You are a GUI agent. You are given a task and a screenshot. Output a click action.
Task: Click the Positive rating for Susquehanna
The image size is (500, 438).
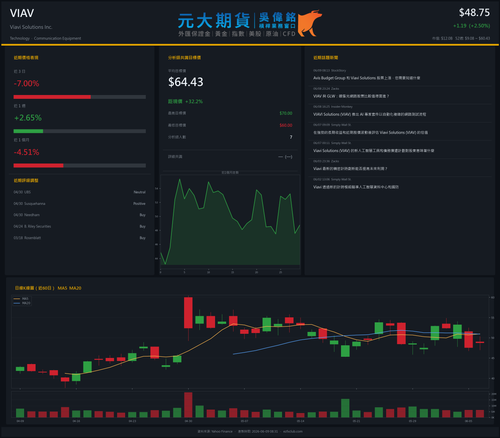[139, 204]
